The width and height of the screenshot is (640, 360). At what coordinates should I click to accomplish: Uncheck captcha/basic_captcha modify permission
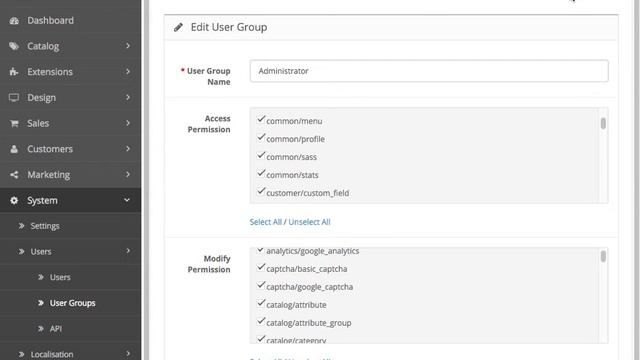click(x=261, y=267)
